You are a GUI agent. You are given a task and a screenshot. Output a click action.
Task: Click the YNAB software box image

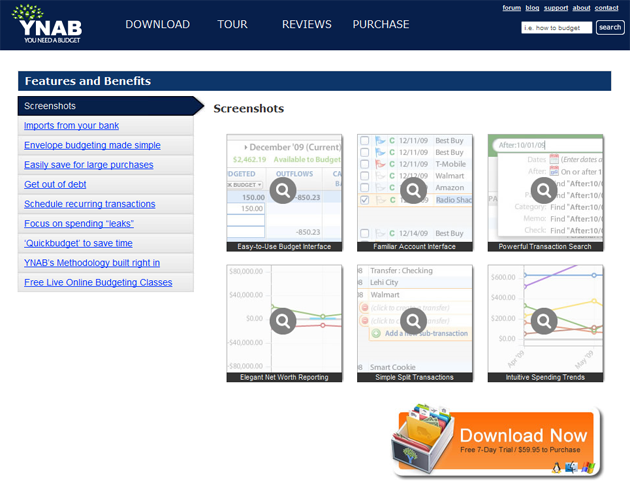[423, 438]
